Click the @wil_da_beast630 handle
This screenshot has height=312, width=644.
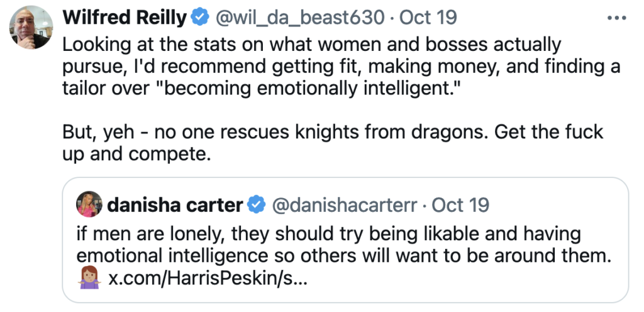pos(299,18)
